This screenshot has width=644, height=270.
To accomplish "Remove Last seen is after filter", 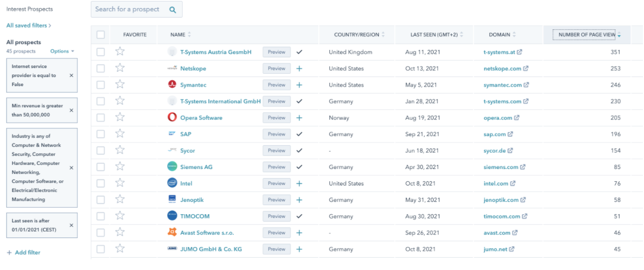I will pyautogui.click(x=71, y=225).
